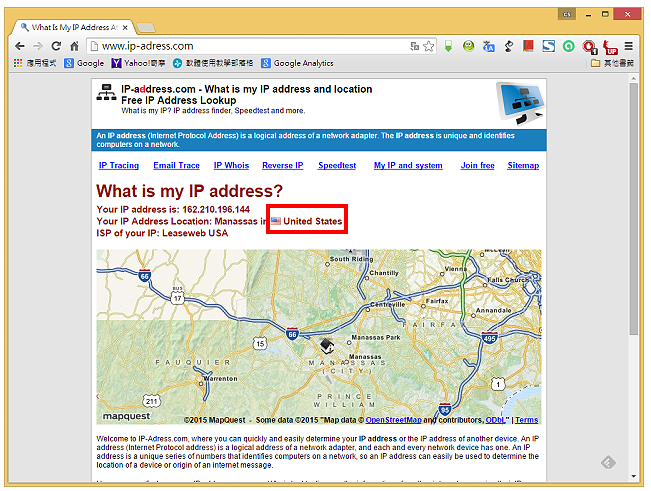Screen dimensions: 651x491
Task: Click the vertical scrollbar thumb
Action: pos(633,209)
